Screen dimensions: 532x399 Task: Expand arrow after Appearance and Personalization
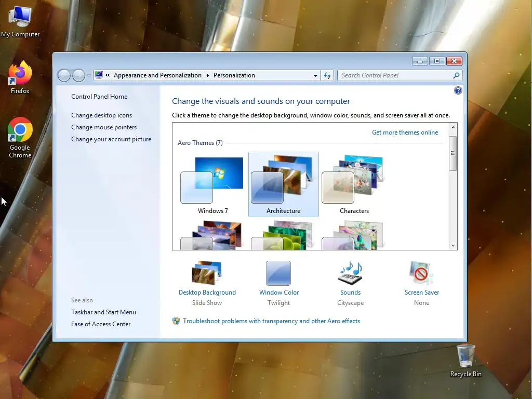click(x=208, y=75)
